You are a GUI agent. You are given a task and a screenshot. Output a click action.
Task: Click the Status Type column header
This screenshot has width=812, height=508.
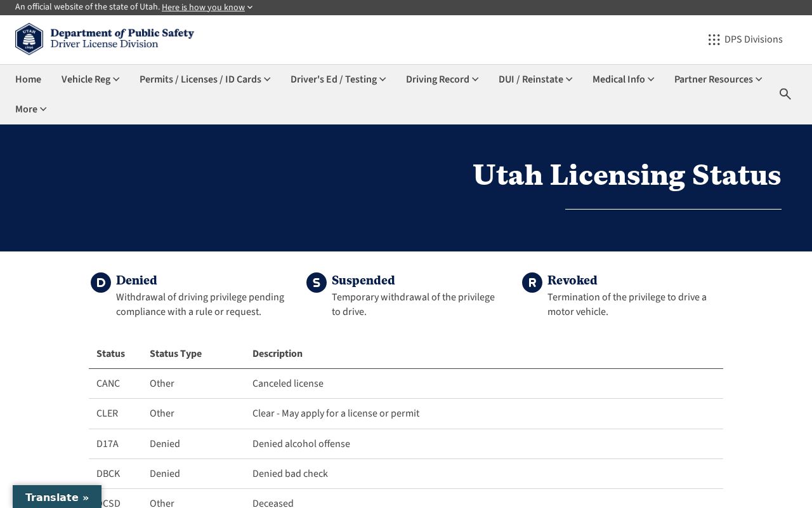coord(176,354)
